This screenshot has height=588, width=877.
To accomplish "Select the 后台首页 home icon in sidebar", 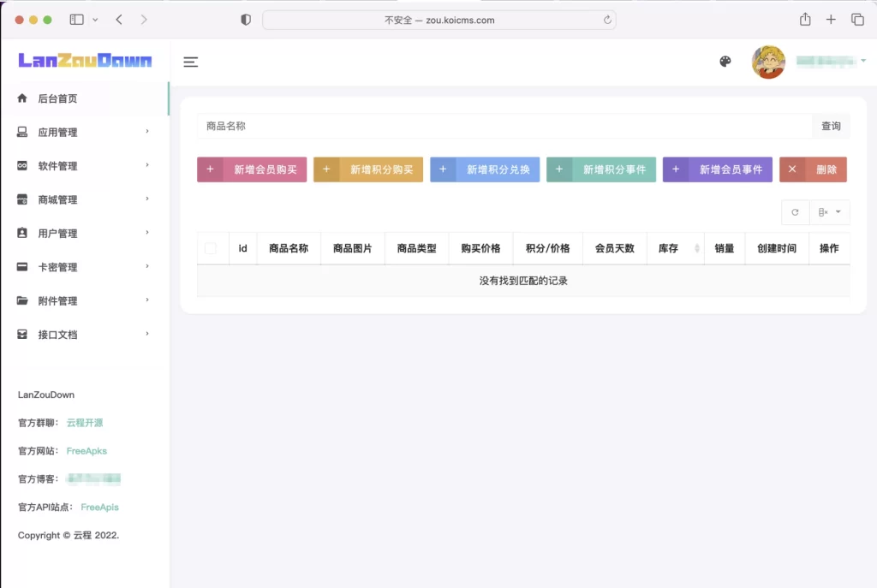I will click(21, 98).
